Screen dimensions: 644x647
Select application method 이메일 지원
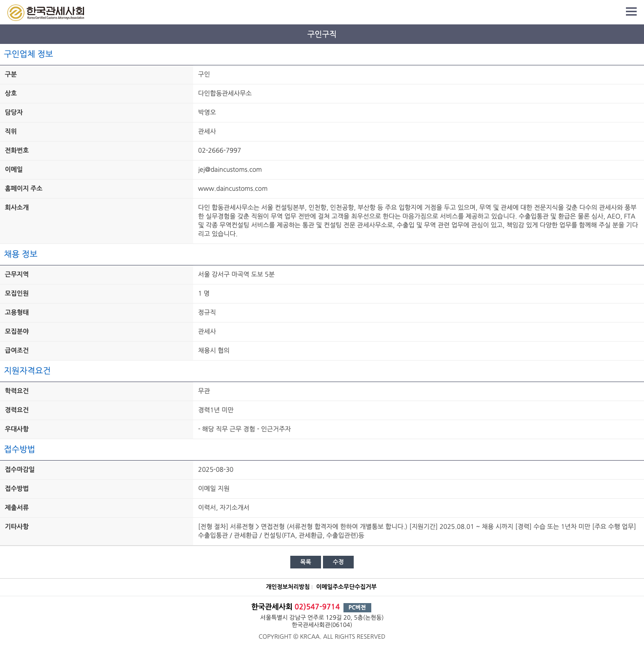(214, 488)
